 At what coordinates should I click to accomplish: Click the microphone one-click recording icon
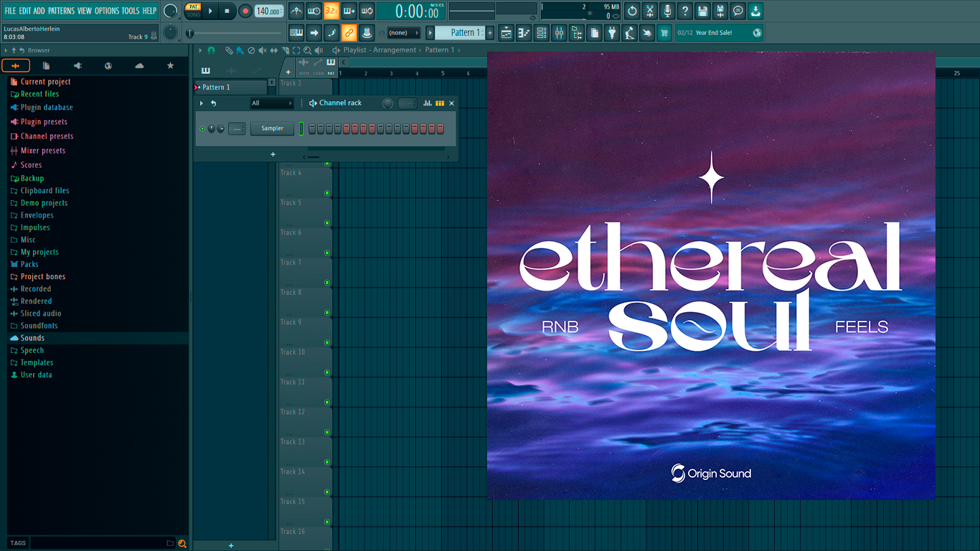(667, 11)
